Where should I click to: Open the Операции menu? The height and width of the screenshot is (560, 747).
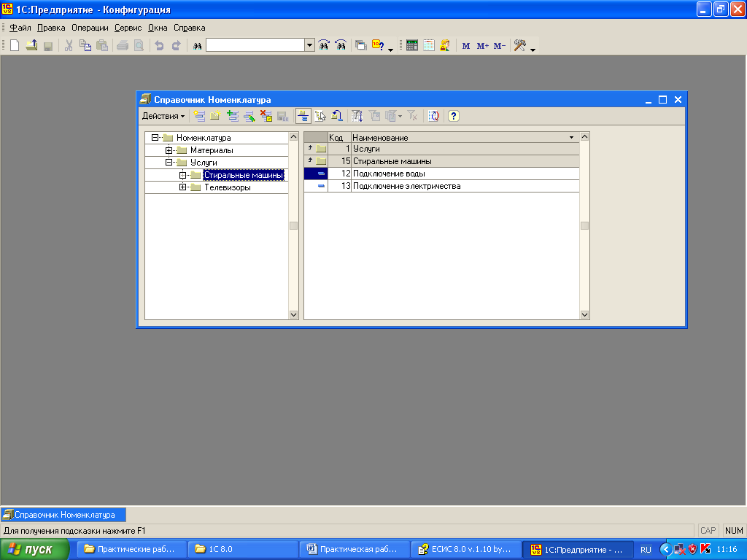90,28
